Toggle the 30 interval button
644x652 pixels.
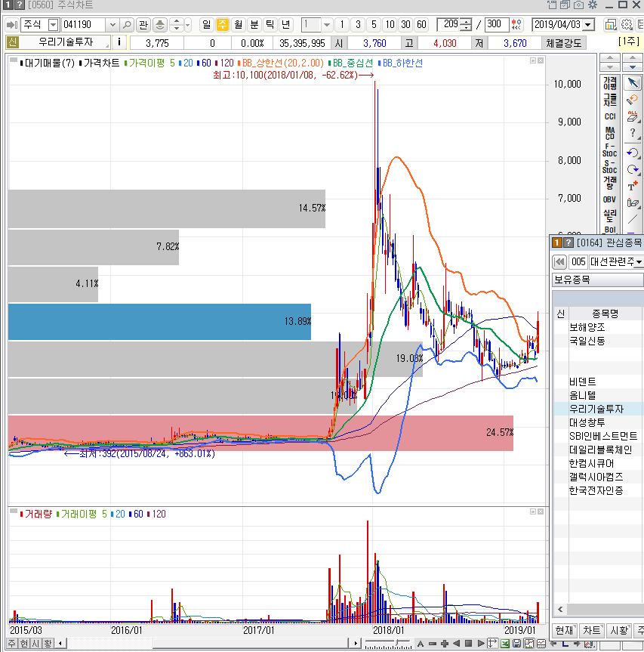405,24
